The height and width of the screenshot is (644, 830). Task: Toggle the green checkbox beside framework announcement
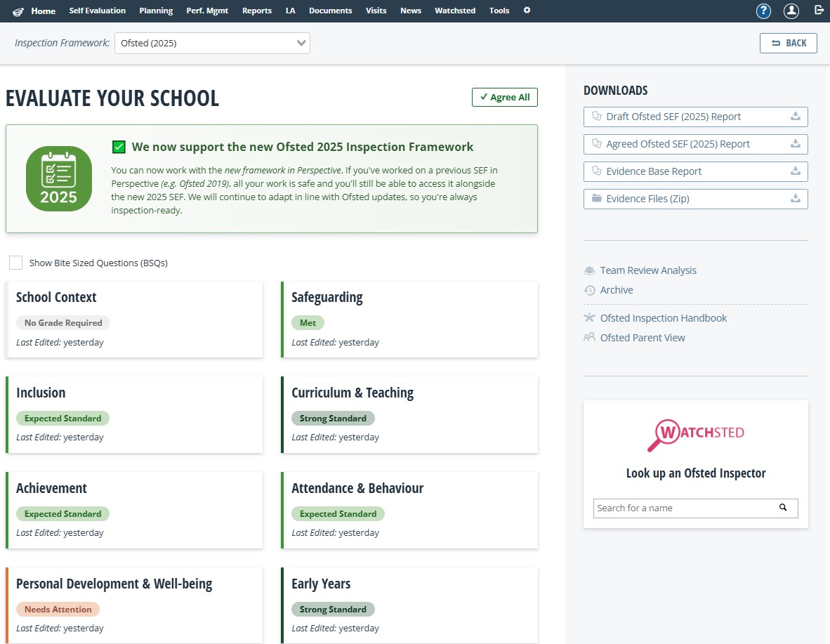tap(119, 147)
